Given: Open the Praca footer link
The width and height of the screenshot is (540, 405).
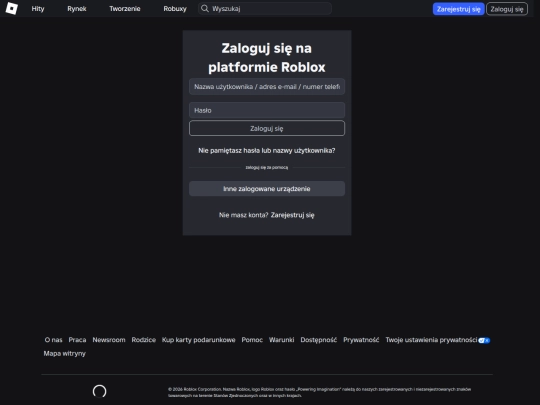Looking at the screenshot, I should pyautogui.click(x=77, y=340).
